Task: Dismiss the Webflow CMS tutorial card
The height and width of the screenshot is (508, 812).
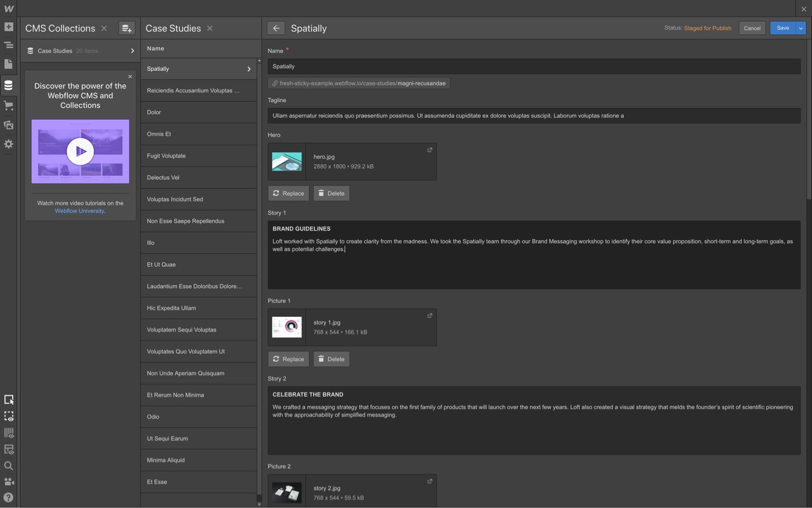Action: tap(130, 76)
